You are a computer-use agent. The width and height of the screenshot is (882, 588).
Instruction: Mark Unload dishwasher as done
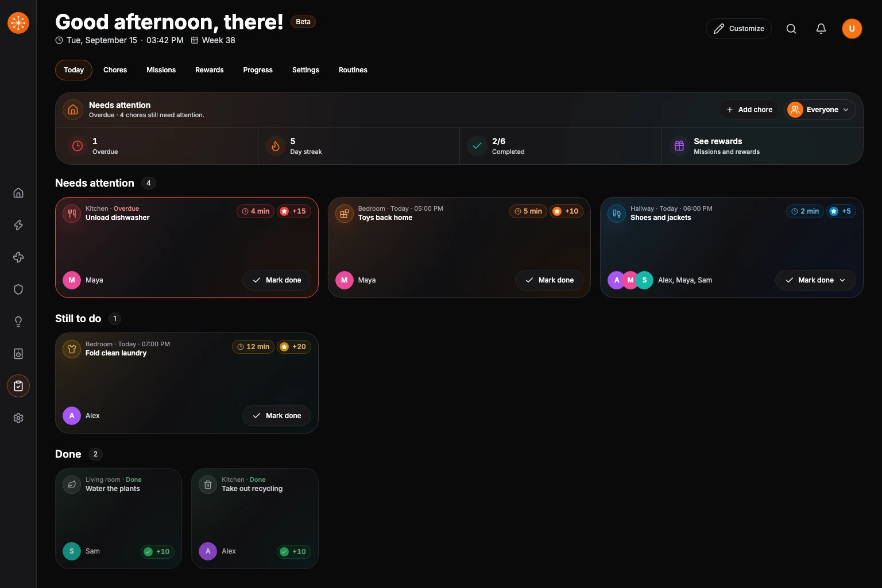(277, 280)
